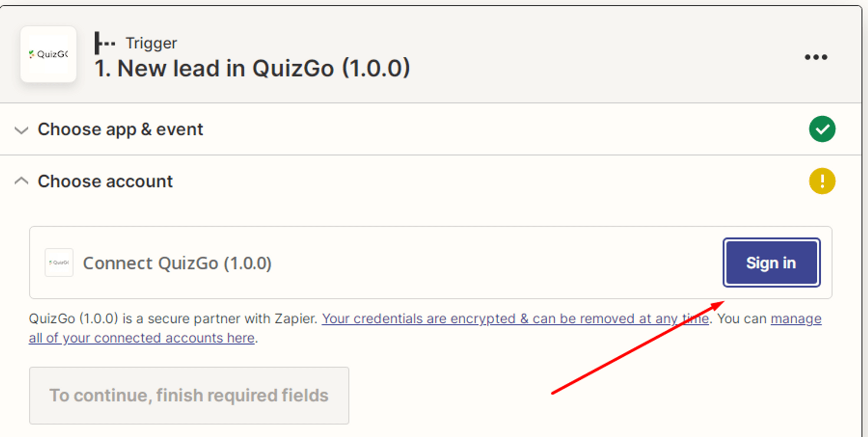Viewport: 868px width, 437px height.
Task: Click the QuizGo secure partner description text
Action: click(173, 319)
